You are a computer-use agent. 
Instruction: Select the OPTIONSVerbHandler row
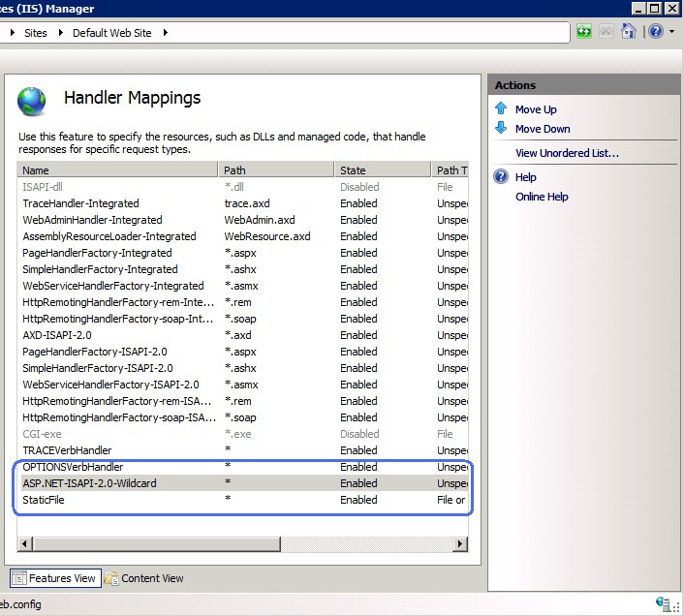click(242, 467)
